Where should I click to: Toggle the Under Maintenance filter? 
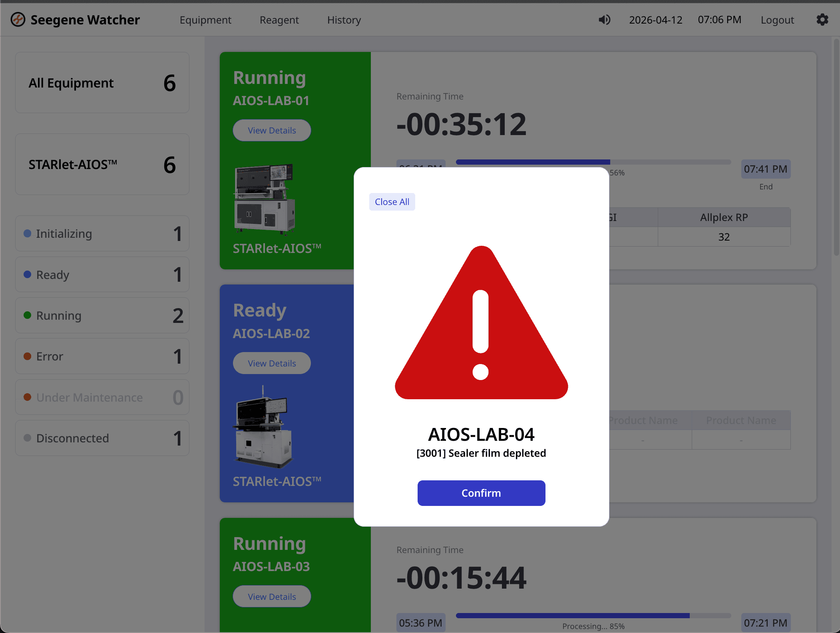click(102, 397)
